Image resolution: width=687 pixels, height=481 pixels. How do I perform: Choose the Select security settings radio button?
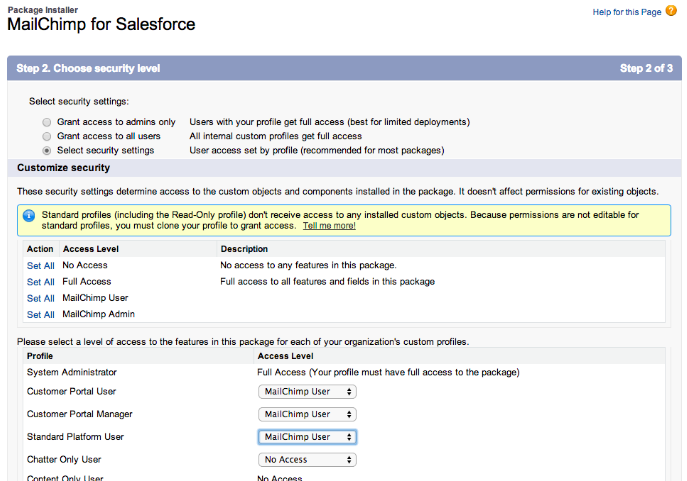(46, 151)
